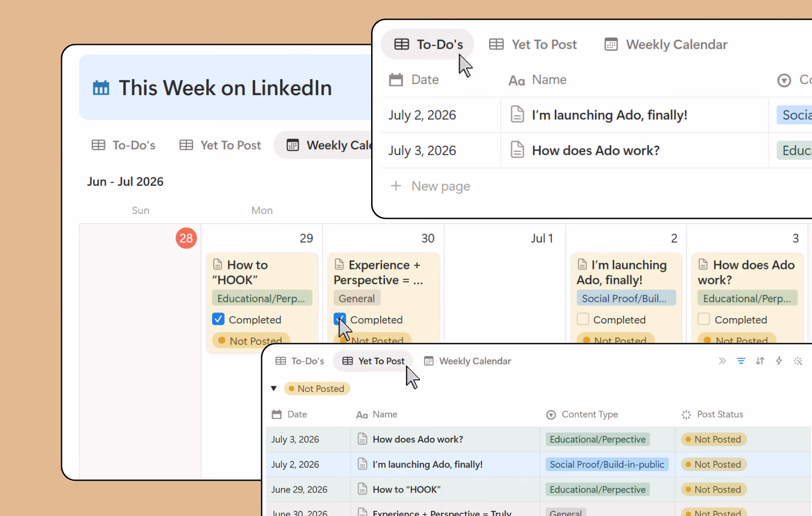The image size is (812, 516).
Task: Click the lightning automation icon
Action: [x=779, y=361]
